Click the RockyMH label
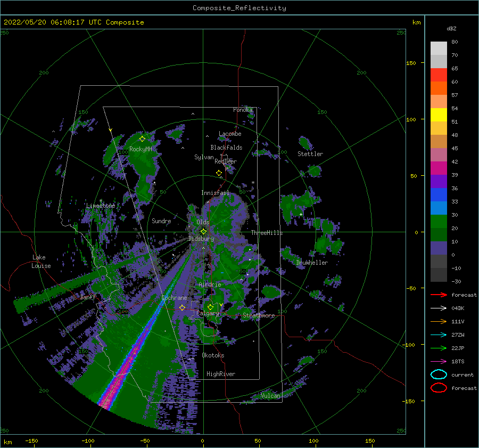 (141, 149)
